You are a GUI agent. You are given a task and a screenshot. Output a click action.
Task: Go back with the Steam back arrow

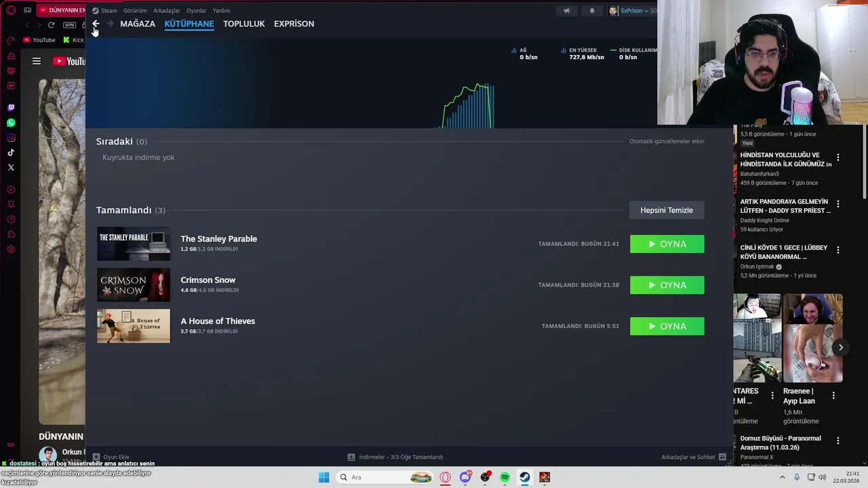pyautogui.click(x=96, y=24)
